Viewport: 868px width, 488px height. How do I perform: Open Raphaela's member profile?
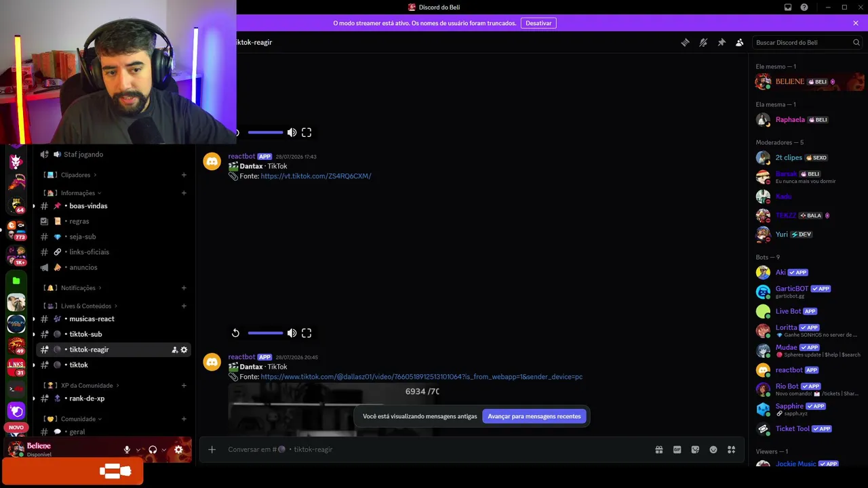pyautogui.click(x=808, y=120)
